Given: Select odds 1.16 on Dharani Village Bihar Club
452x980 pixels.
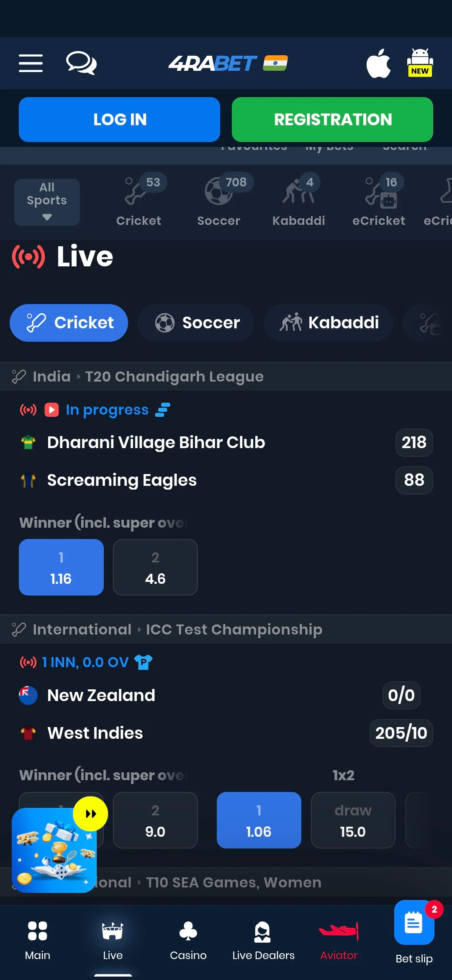Looking at the screenshot, I should click(x=61, y=567).
